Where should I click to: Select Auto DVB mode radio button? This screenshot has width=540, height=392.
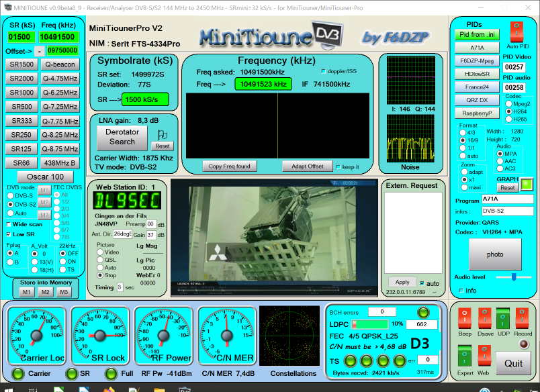point(11,213)
